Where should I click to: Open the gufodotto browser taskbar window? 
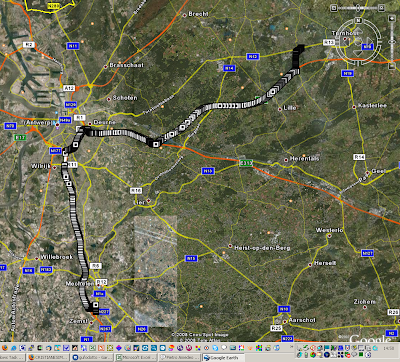pos(92,358)
